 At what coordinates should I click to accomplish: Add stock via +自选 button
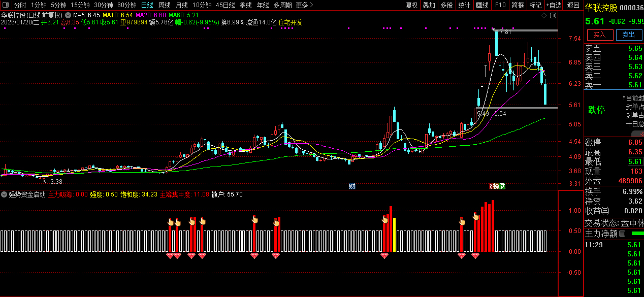click(554, 5)
